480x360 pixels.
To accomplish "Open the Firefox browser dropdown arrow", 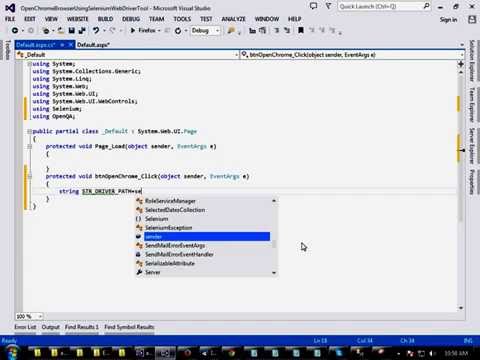I will [159, 31].
